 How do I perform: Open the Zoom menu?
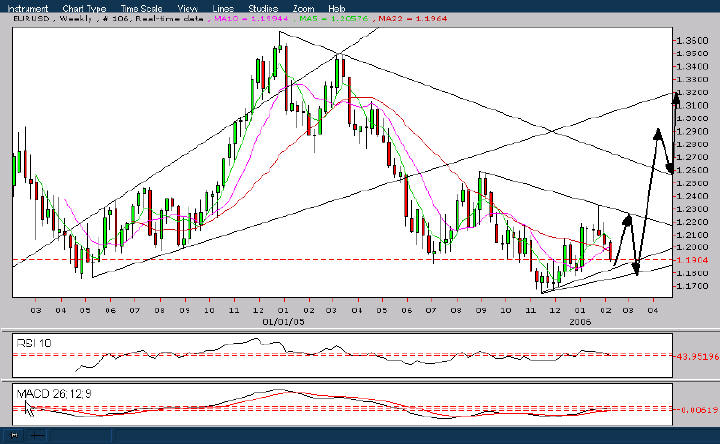[x=304, y=8]
